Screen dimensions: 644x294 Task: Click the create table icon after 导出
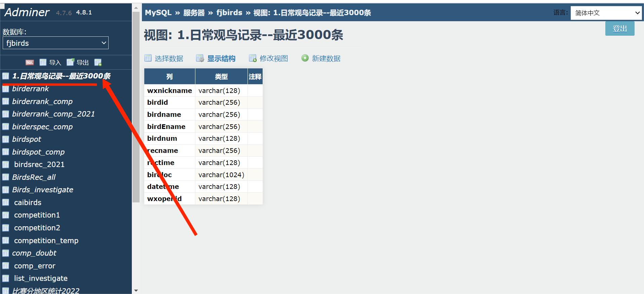98,62
